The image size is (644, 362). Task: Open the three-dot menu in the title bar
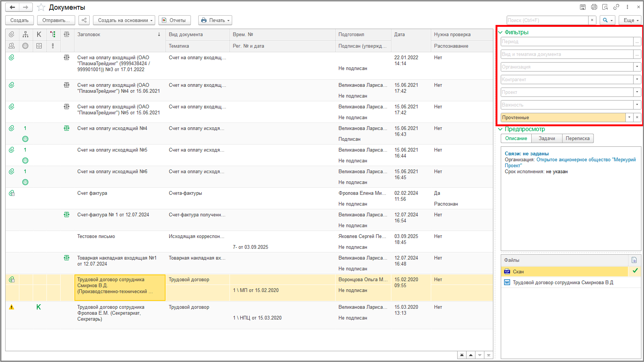627,7
